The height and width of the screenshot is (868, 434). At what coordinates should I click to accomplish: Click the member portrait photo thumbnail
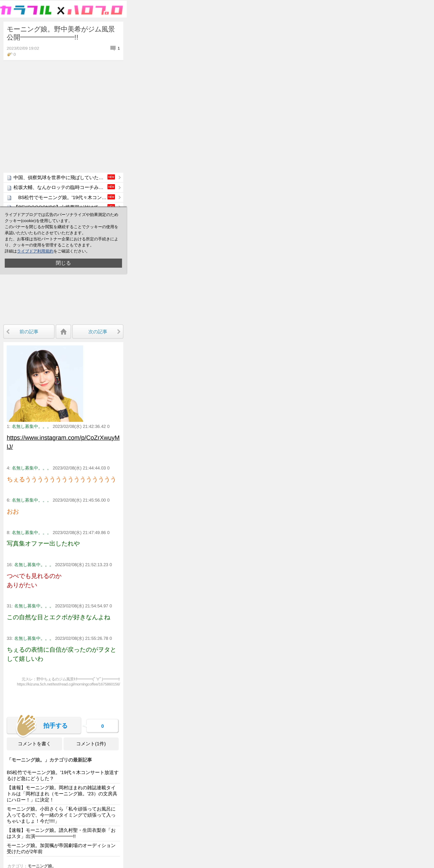[45, 383]
